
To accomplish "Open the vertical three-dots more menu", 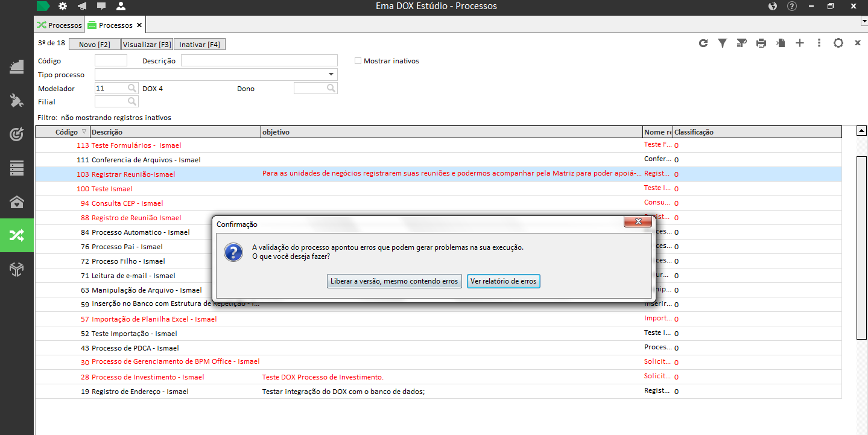I will (819, 43).
